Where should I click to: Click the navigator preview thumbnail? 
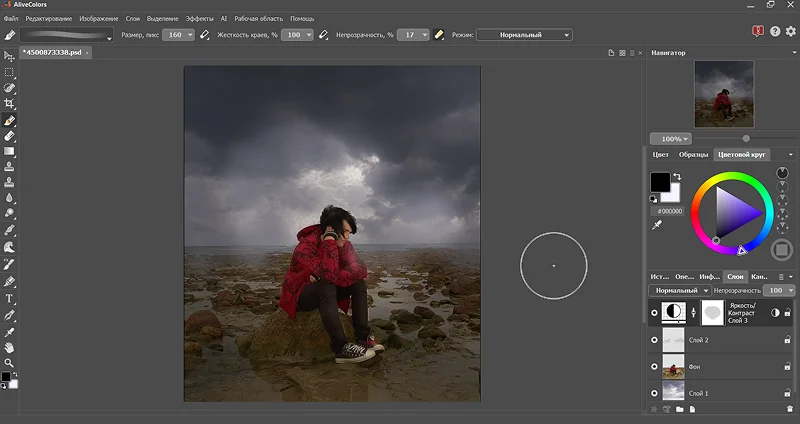[724, 94]
